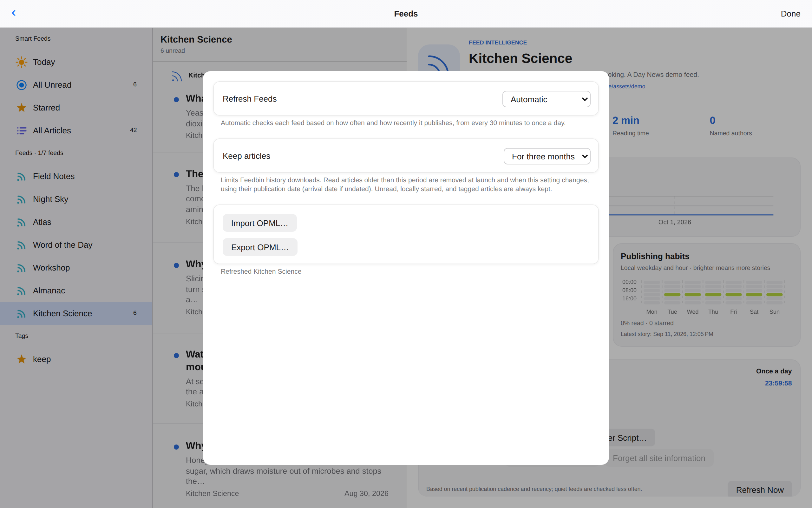Click the Import OPML… button

(259, 223)
